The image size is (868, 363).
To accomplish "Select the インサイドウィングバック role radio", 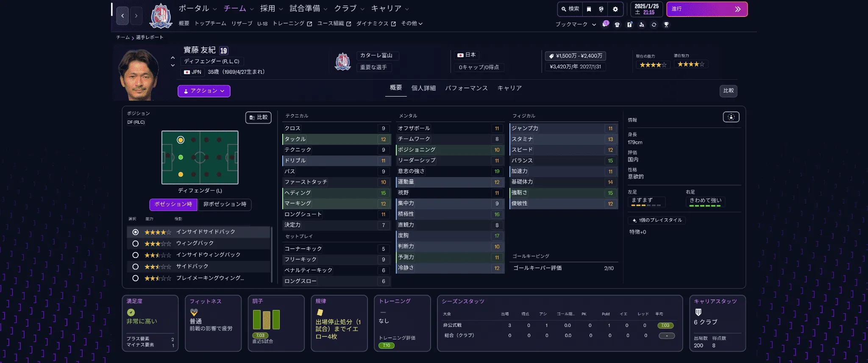I will (x=135, y=255).
